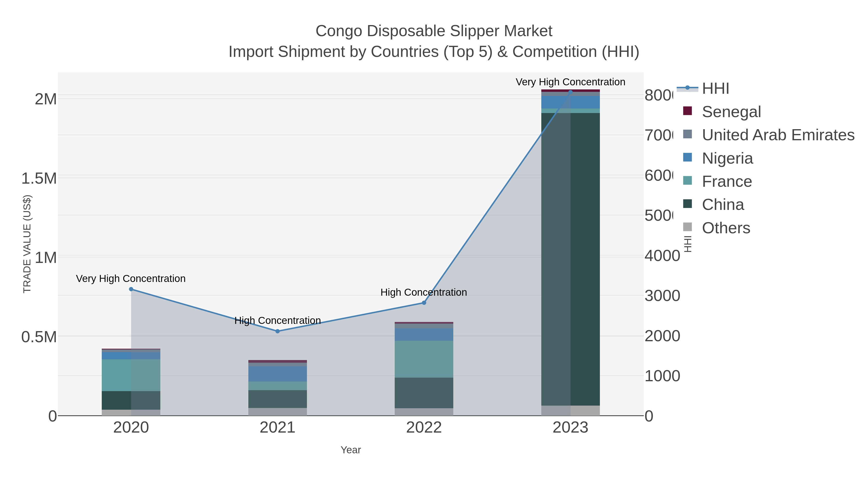The image size is (868, 488).
Task: Click the Others gray legend swatch
Action: pos(687,227)
